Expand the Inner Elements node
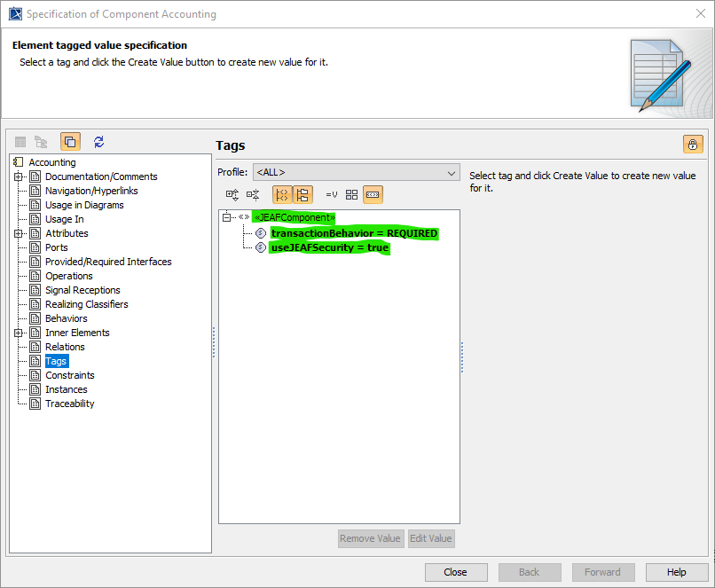 [x=18, y=333]
